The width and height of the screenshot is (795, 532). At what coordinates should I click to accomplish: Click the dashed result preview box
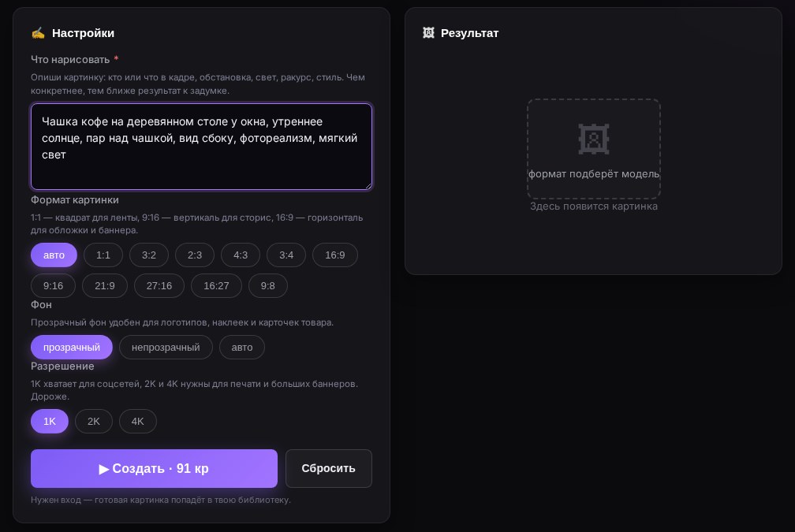point(594,148)
